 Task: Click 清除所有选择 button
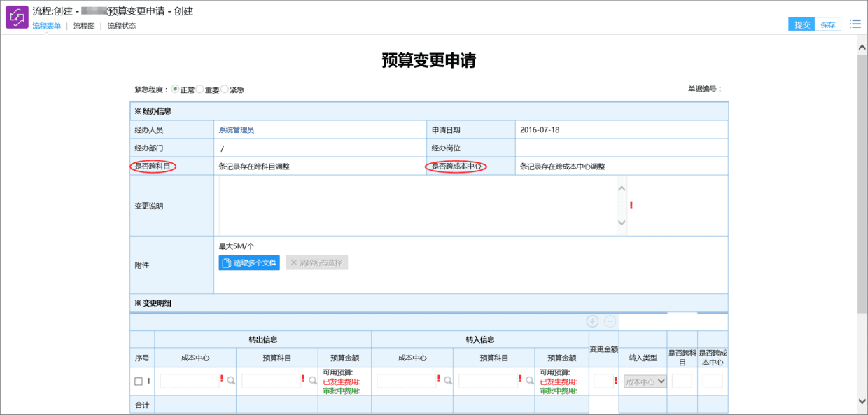316,263
